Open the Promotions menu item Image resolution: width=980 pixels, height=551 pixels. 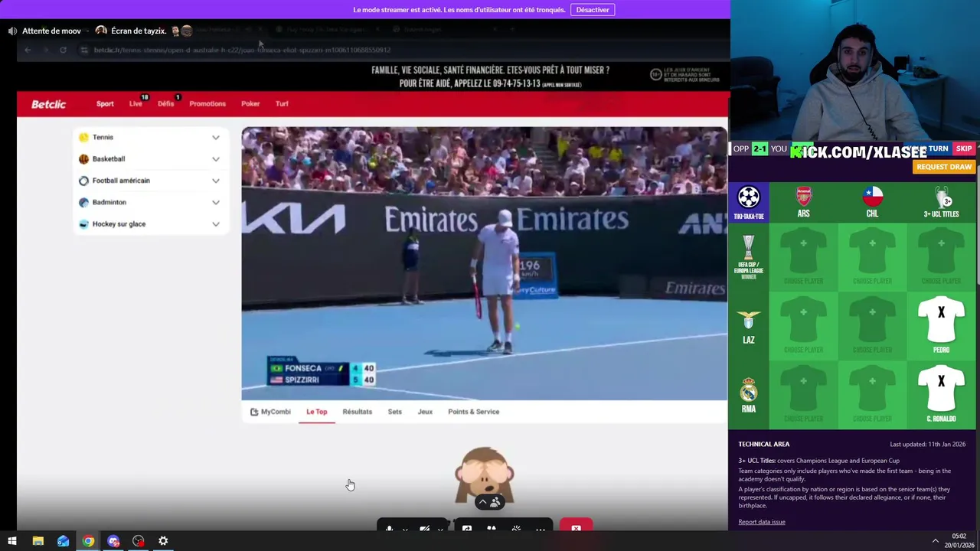(207, 104)
